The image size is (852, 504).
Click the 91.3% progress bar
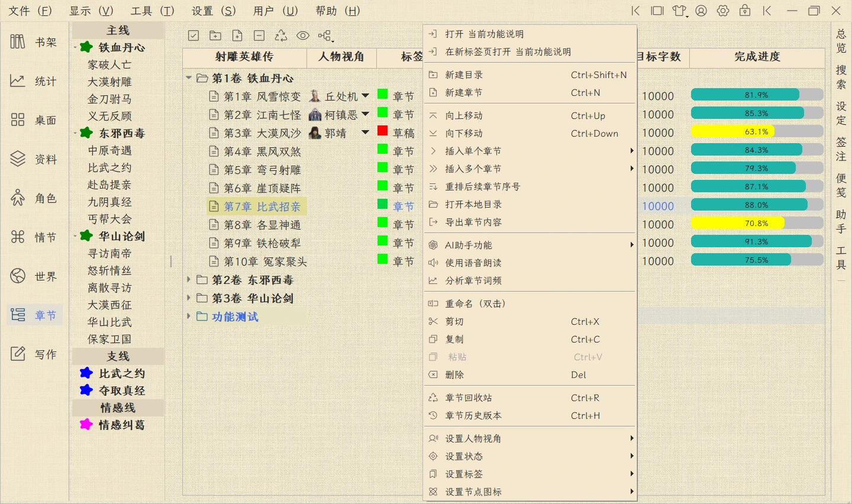(x=757, y=241)
